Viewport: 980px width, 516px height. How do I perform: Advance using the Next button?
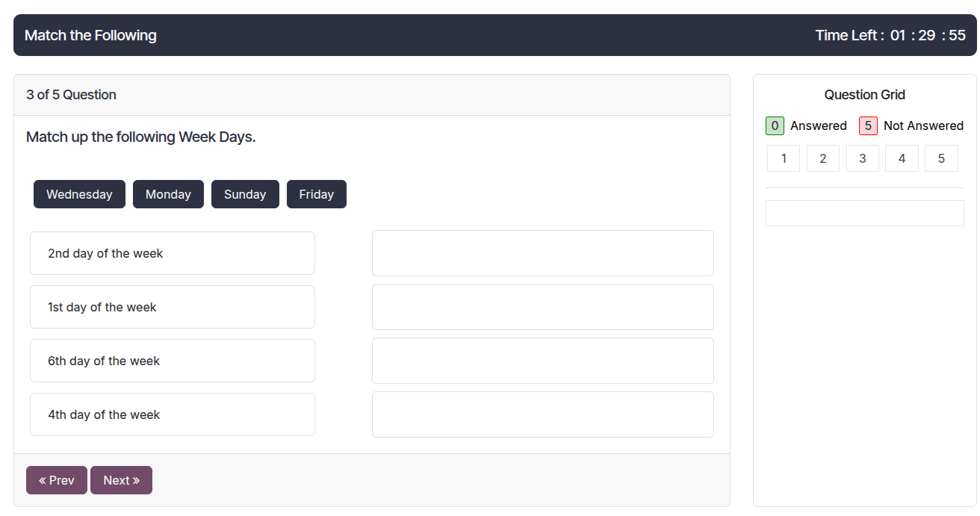point(121,480)
